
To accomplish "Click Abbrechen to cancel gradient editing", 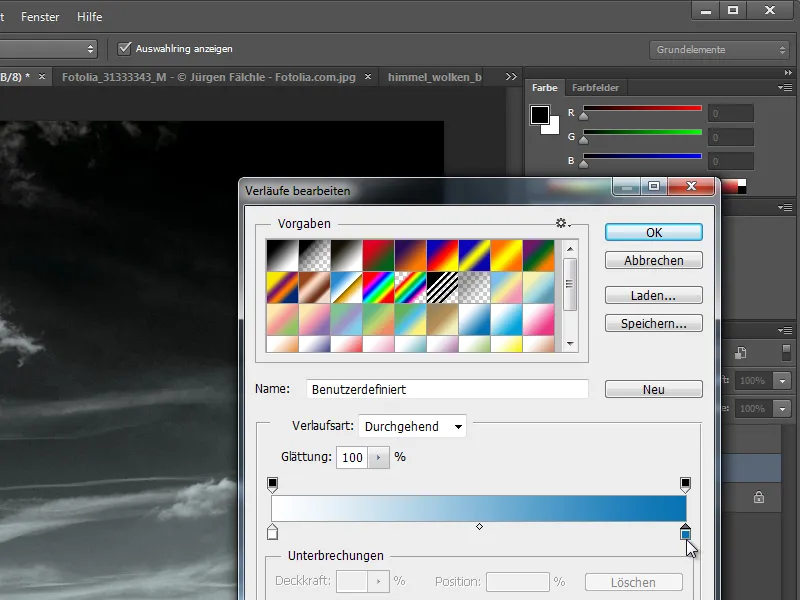I will 654,260.
